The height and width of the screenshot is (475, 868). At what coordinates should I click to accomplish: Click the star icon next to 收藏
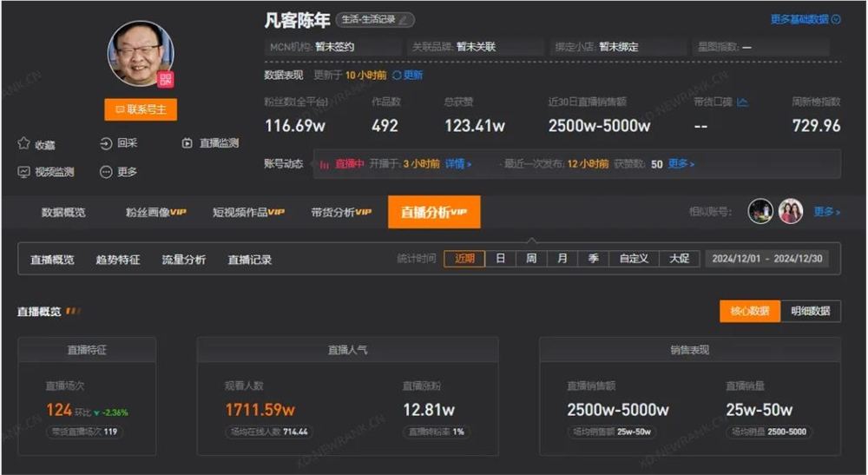[x=23, y=143]
